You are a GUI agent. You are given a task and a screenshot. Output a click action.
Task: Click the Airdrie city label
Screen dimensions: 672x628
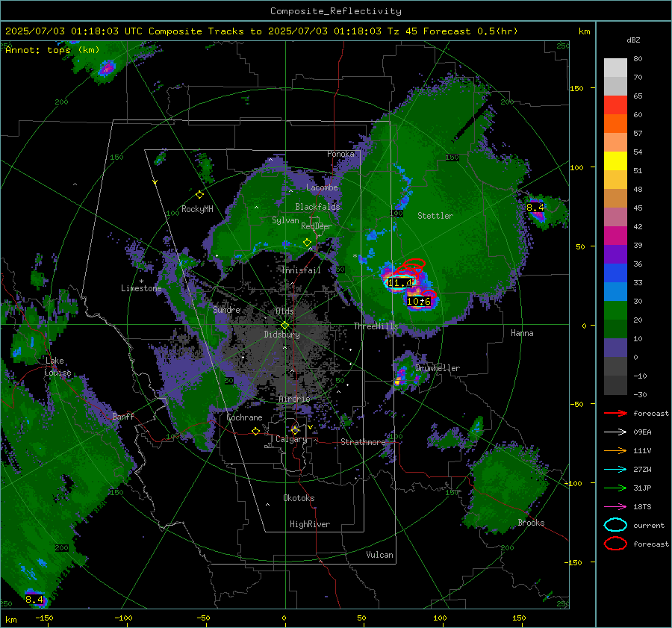tap(294, 399)
